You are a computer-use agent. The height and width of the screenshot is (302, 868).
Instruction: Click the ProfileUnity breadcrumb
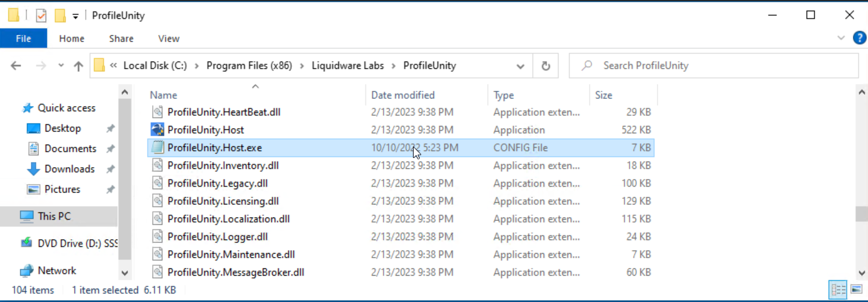(x=430, y=65)
